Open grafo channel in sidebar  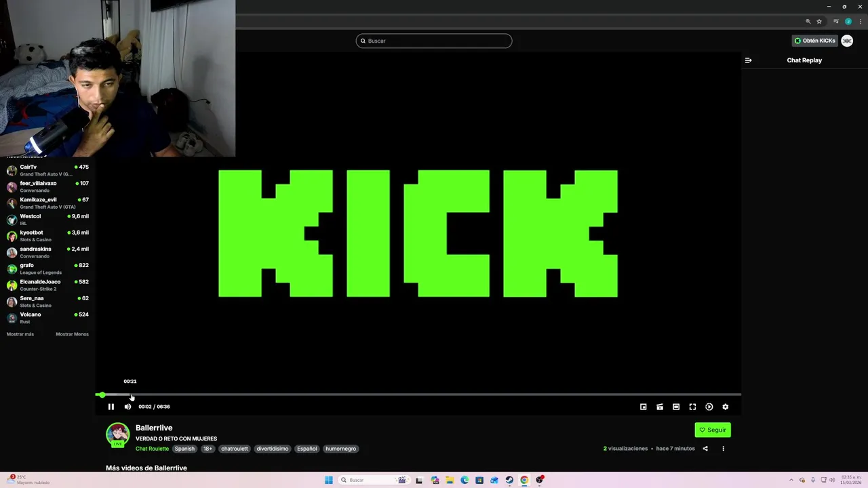point(47,268)
